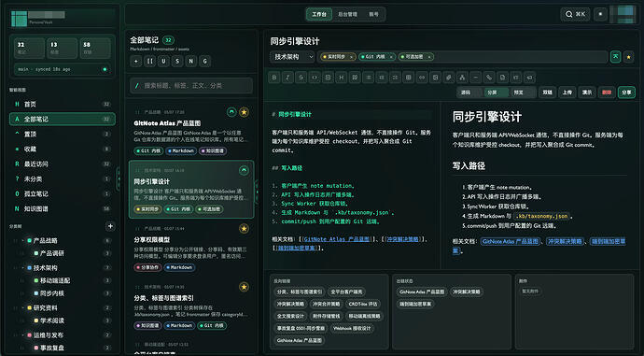
Task: Star the GitNote Atlas 产品蓝图 note
Action: [244, 112]
